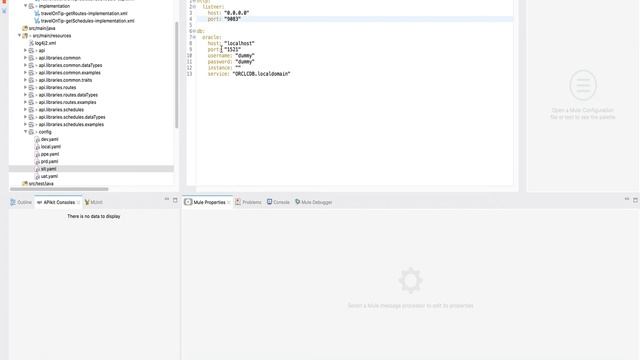Open travelOnTip-getRoutes-implementation.xml file

coord(84,13)
